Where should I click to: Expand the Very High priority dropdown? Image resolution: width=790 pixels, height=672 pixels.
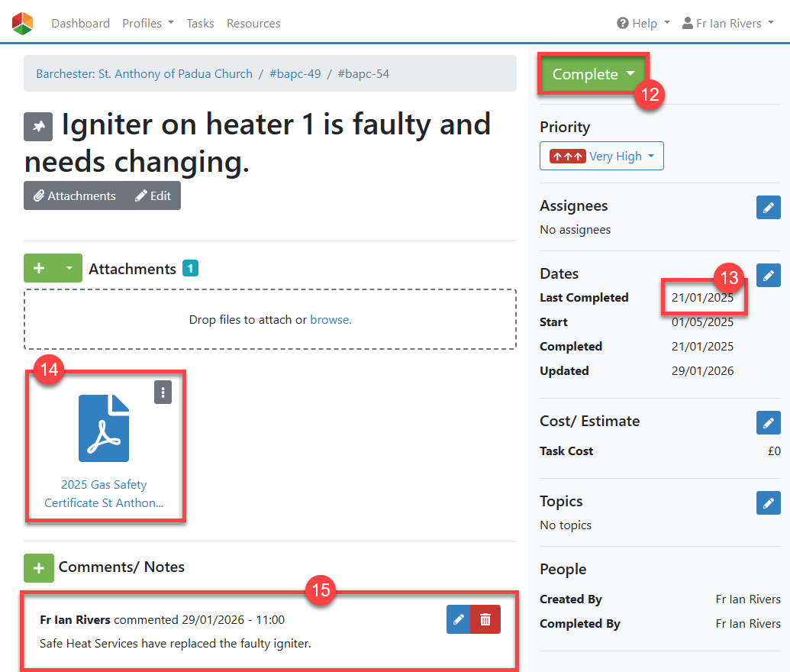pyautogui.click(x=601, y=156)
